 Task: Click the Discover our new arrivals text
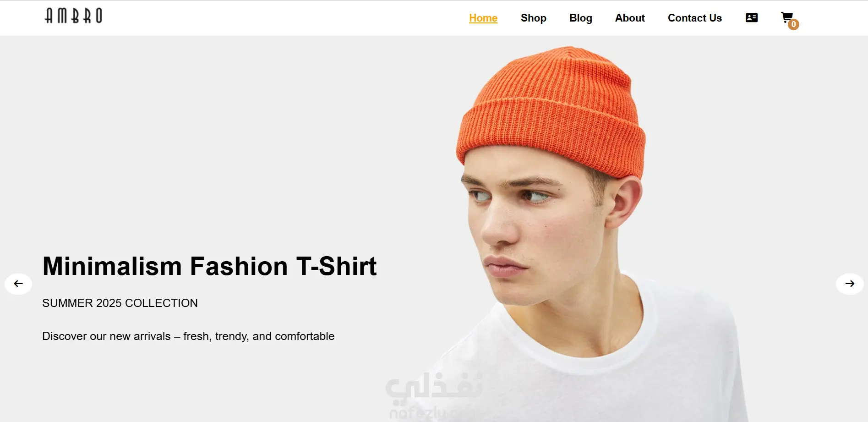(188, 336)
